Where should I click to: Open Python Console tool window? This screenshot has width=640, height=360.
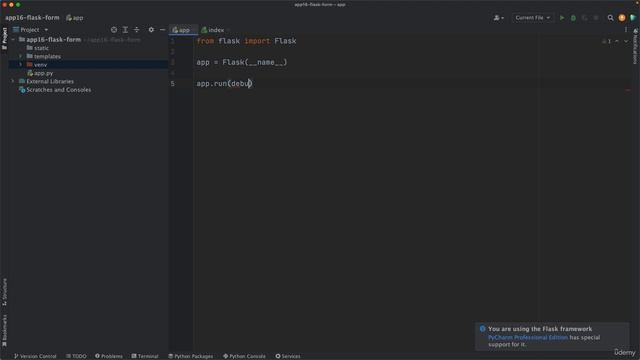point(244,356)
